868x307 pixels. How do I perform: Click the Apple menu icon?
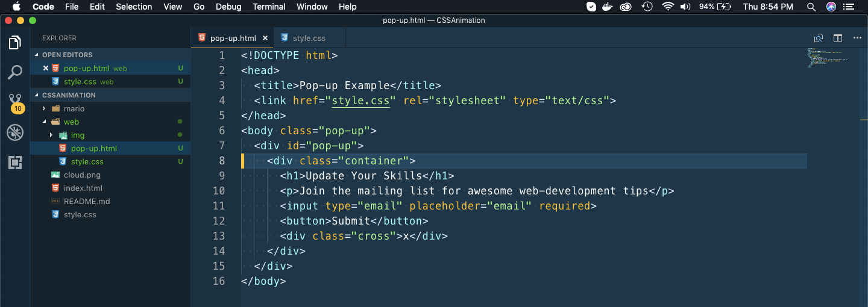coord(16,7)
